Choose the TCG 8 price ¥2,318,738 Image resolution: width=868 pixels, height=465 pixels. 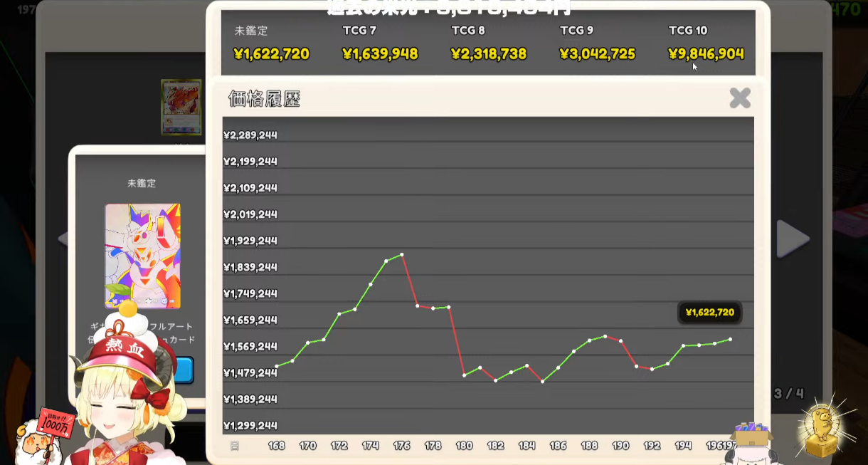[489, 54]
